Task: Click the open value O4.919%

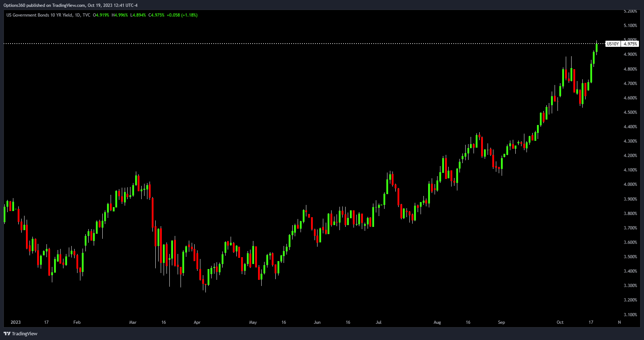Action: click(x=101, y=15)
